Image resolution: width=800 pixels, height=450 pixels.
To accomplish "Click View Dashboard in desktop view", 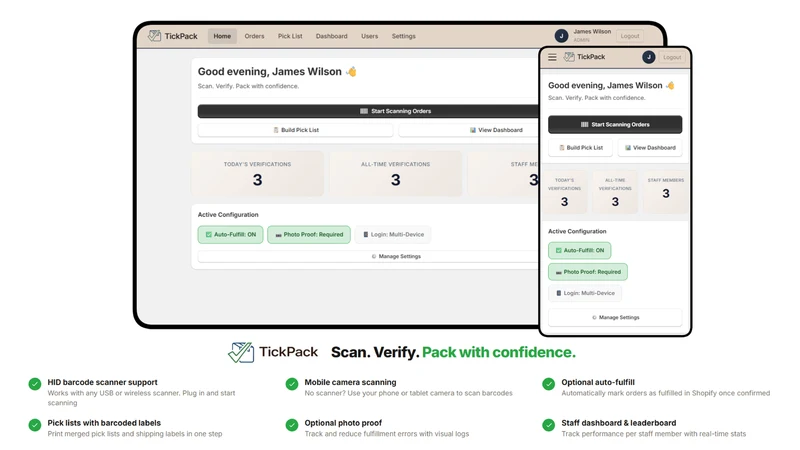I will coord(469,130).
